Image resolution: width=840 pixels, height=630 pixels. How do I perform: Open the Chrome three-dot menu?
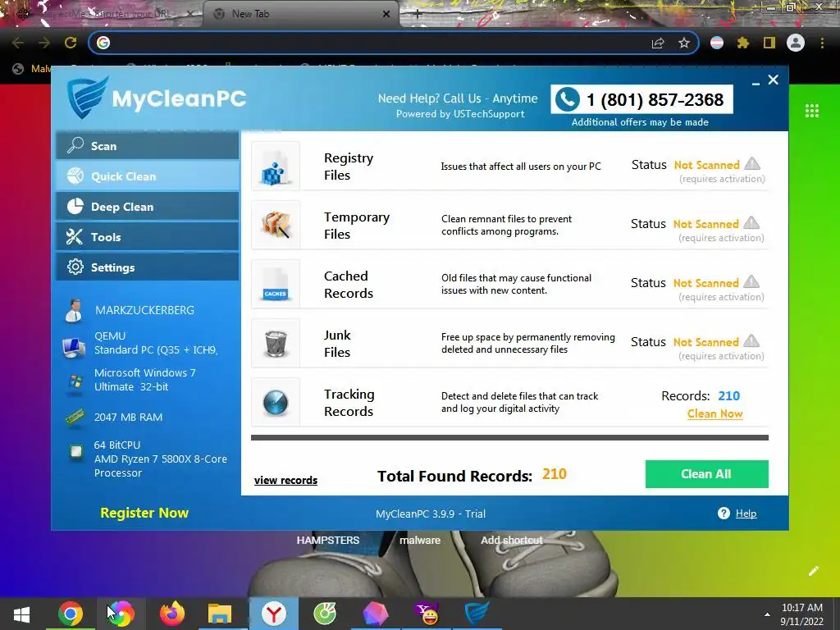[x=822, y=43]
